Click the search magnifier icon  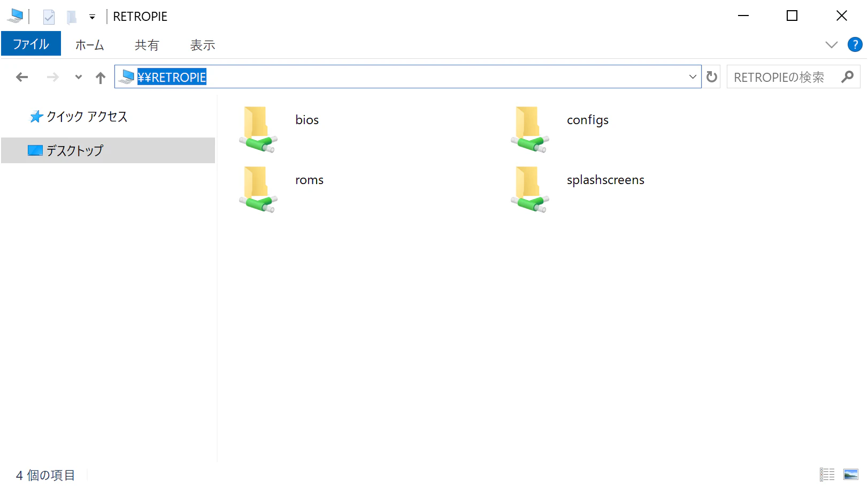click(x=847, y=77)
